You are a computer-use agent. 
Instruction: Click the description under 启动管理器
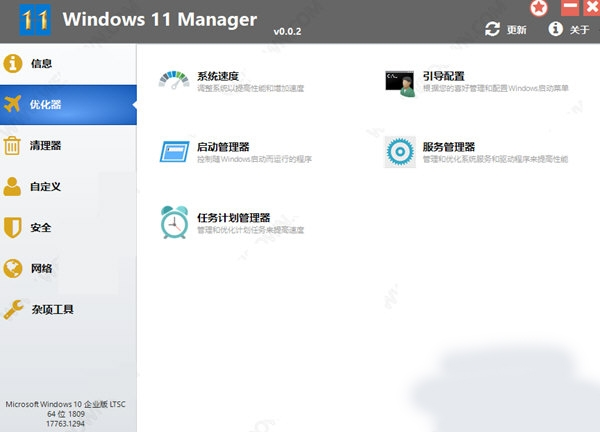(x=254, y=159)
